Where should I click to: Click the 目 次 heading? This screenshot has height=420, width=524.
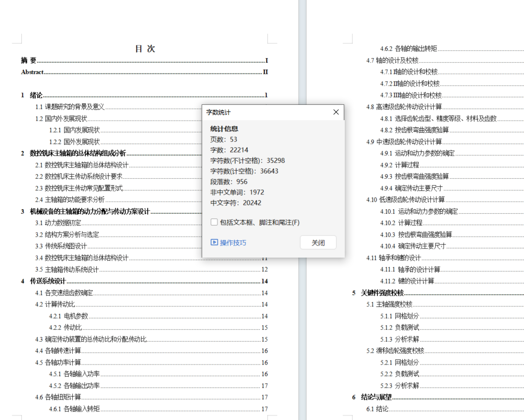pyautogui.click(x=145, y=49)
